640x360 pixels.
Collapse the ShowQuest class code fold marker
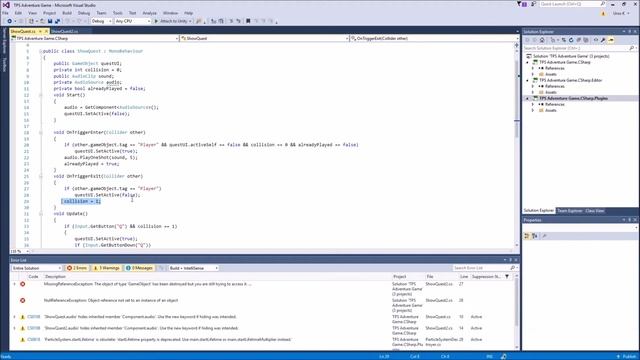(40, 51)
